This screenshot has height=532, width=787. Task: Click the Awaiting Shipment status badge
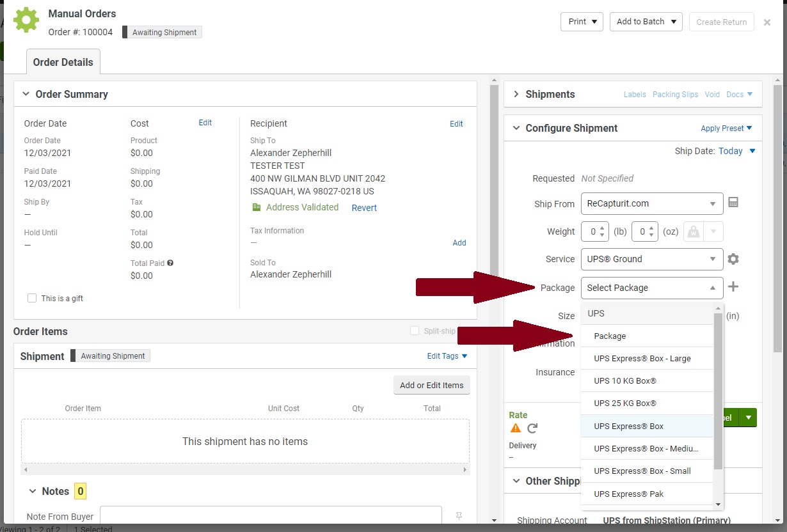(161, 31)
